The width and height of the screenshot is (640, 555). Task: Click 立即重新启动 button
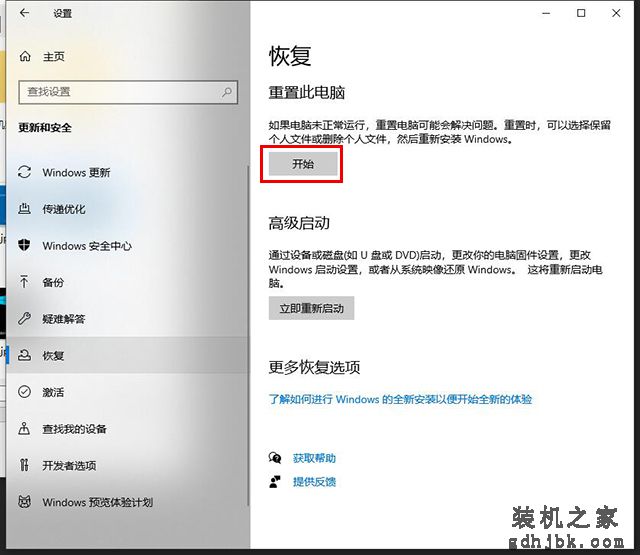(311, 308)
